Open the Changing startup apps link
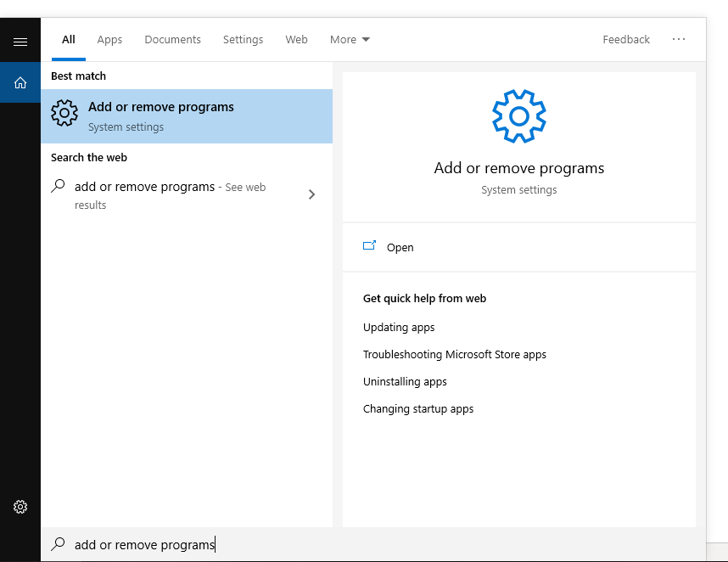The height and width of the screenshot is (562, 728). (x=417, y=408)
